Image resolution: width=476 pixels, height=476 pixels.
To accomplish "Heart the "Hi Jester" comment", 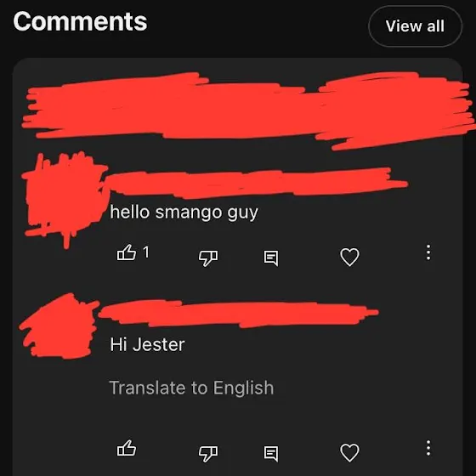I will pos(349,452).
